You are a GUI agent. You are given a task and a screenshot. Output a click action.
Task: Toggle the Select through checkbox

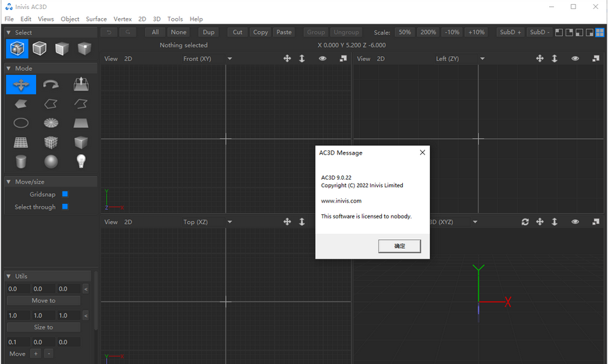65,207
